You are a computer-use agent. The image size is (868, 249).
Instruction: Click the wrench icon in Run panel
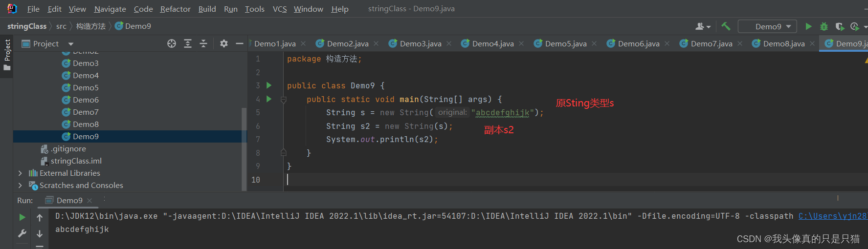[22, 233]
